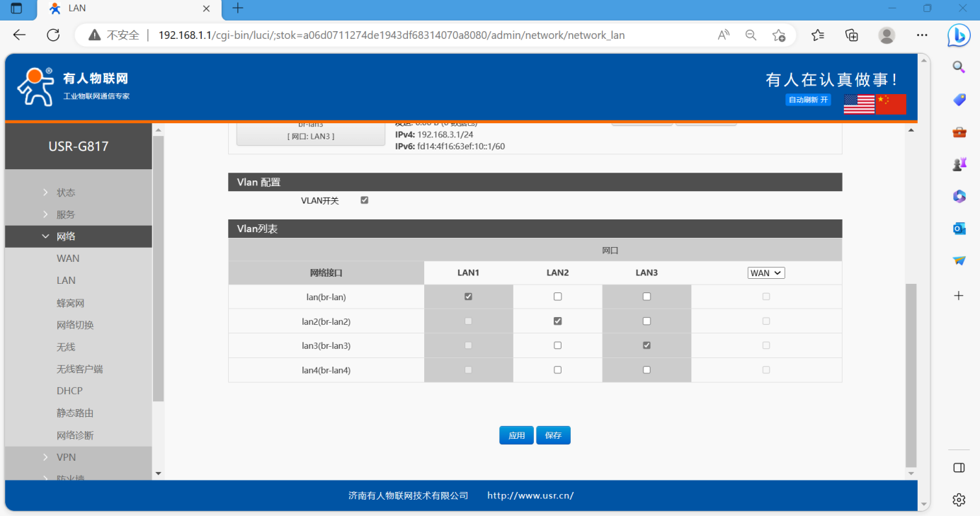Disable the VLAN开关 checkbox
980x516 pixels.
click(x=365, y=200)
